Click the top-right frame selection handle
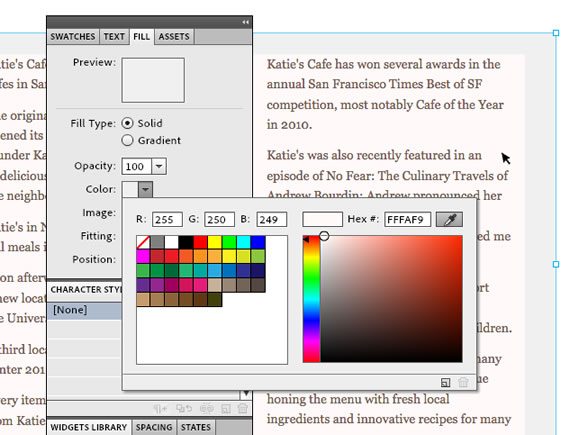Screen dimensions: 561x435 pyautogui.click(x=556, y=33)
